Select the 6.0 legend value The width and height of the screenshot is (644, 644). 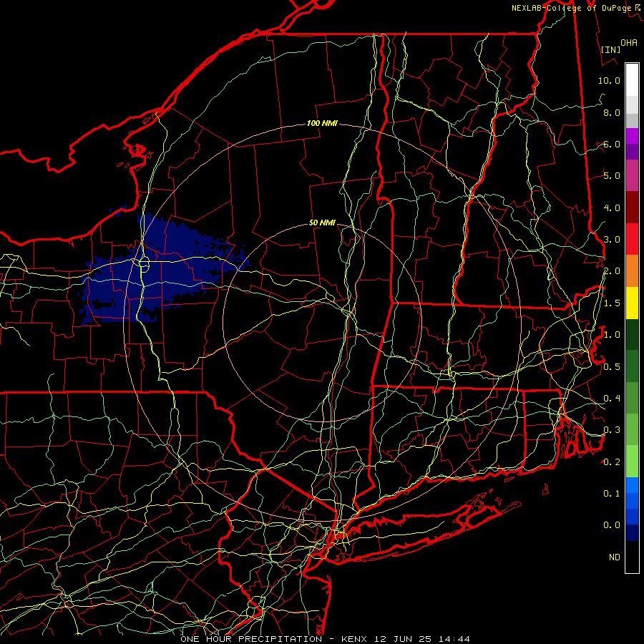612,144
